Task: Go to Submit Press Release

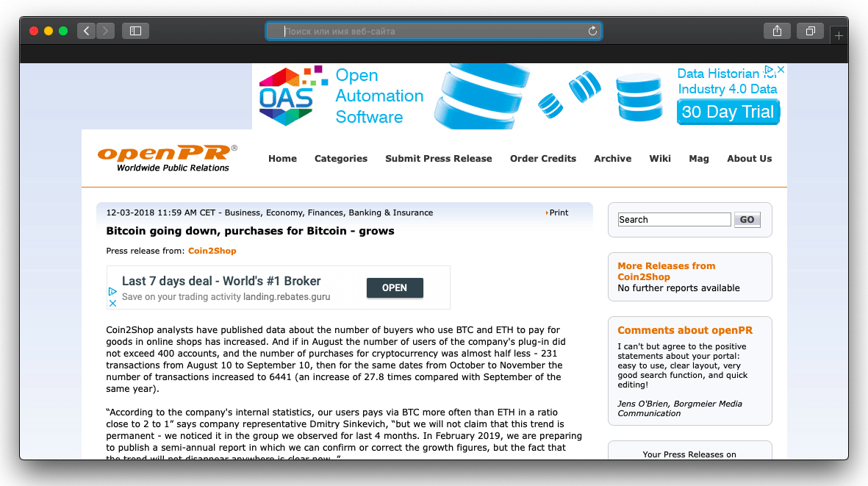Action: pos(439,158)
